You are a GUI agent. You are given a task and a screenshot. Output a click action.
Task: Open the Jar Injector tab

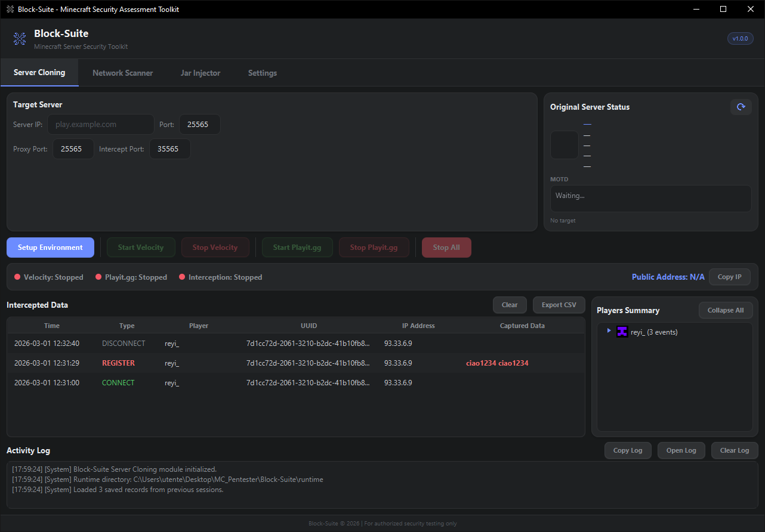coord(200,72)
